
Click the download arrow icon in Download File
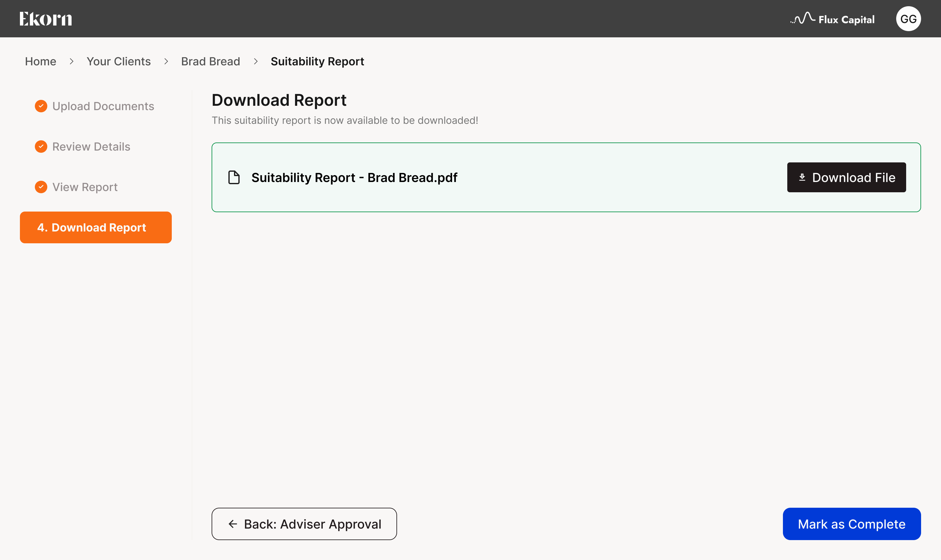(802, 177)
